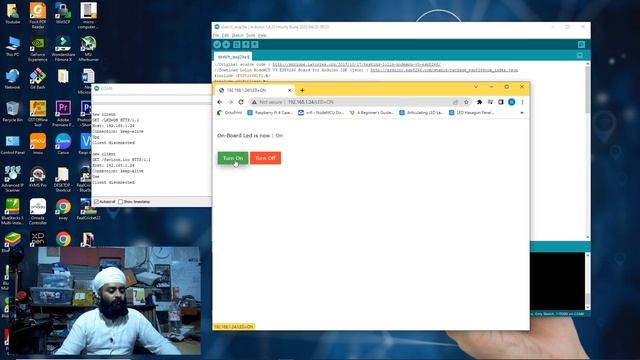Image resolution: width=640 pixels, height=360 pixels.
Task: Open Arduino Edit menu
Action: click(x=225, y=36)
